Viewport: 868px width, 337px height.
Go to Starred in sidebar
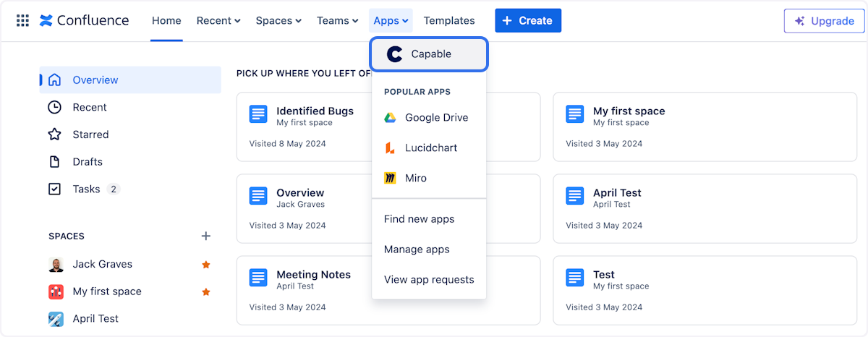(x=90, y=135)
